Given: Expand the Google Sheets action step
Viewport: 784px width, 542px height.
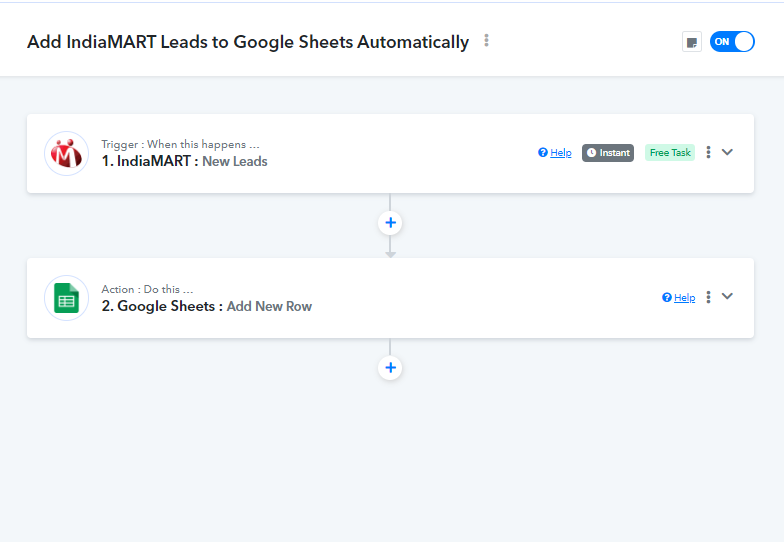Looking at the screenshot, I should tap(728, 296).
